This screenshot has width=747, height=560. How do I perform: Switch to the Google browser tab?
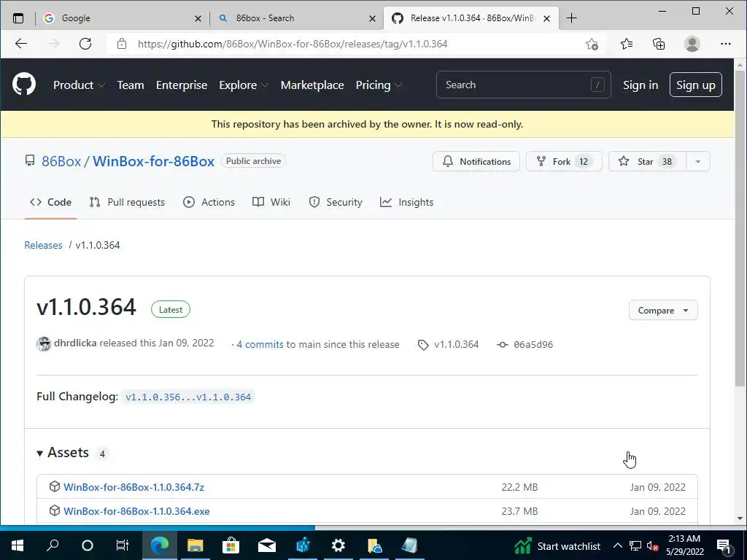(122, 18)
